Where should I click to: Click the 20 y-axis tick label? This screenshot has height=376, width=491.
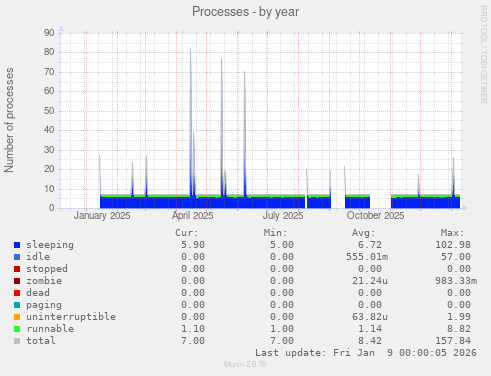[49, 169]
